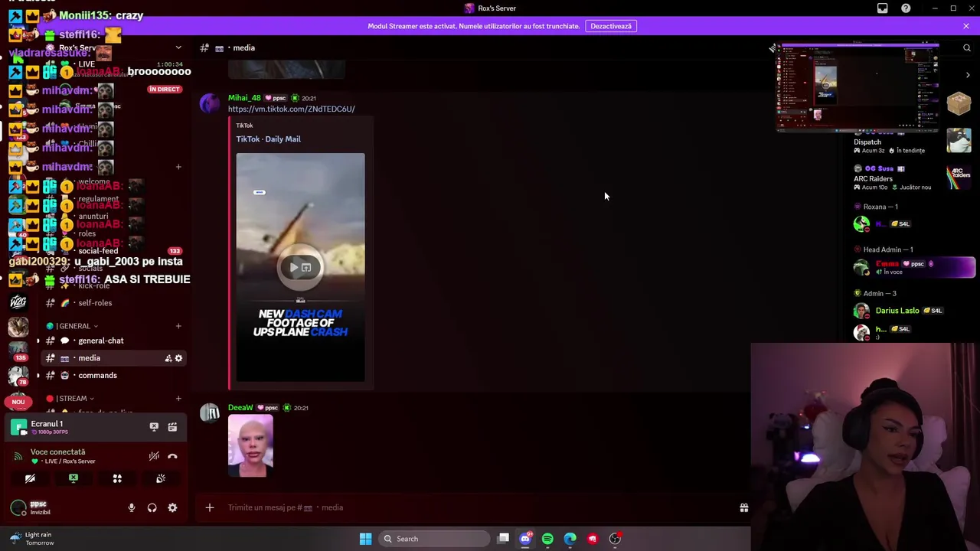Open stream settings clapperboard icon next to Ecranul 1
This screenshot has width=980, height=551.
pyautogui.click(x=172, y=427)
